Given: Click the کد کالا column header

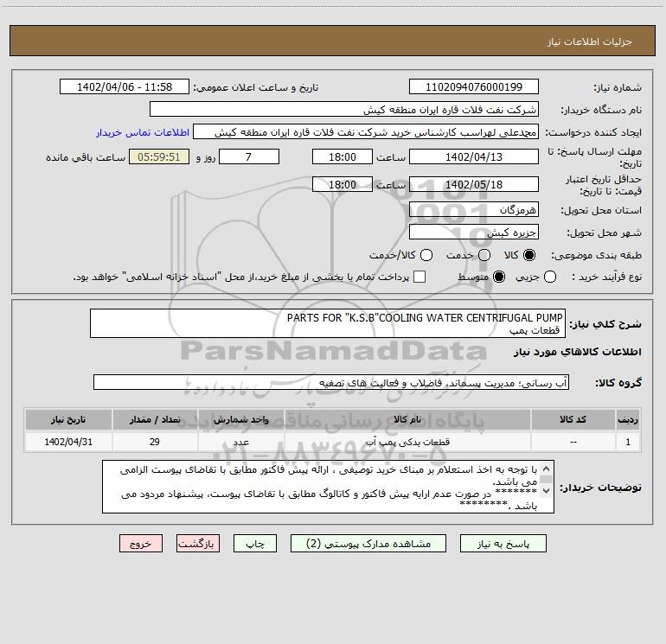Looking at the screenshot, I should click(x=573, y=419).
